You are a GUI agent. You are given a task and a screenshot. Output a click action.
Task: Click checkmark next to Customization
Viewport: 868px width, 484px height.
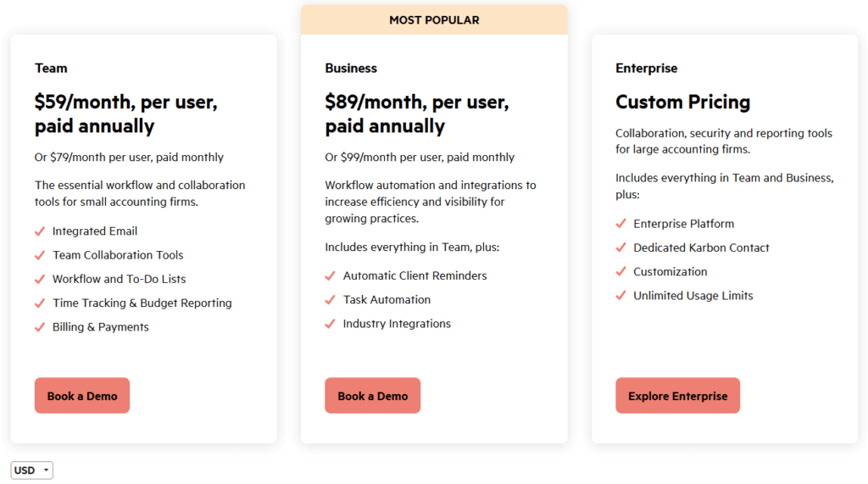click(621, 272)
